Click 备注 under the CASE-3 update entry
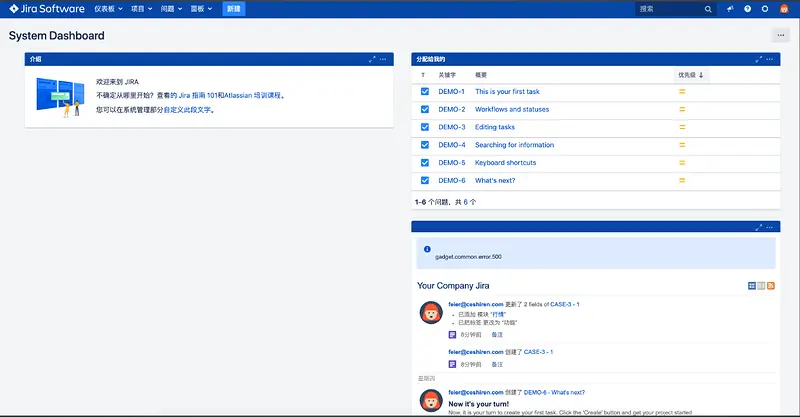 click(497, 335)
